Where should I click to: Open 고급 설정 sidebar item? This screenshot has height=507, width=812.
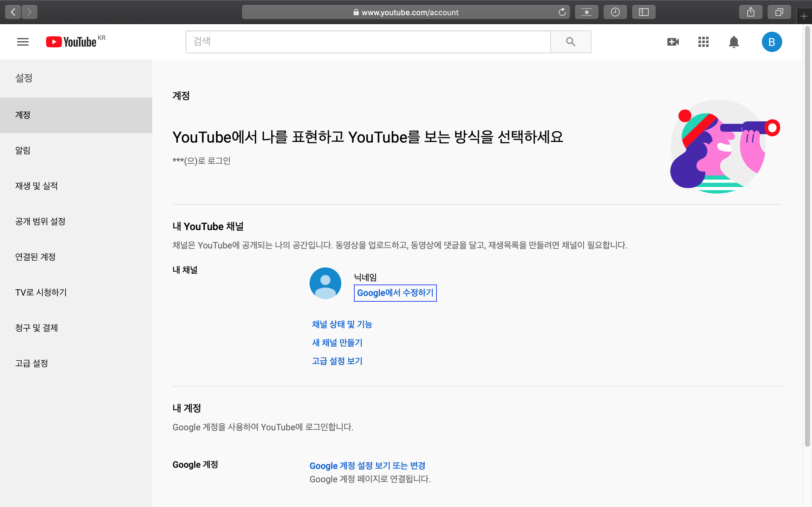pos(31,363)
